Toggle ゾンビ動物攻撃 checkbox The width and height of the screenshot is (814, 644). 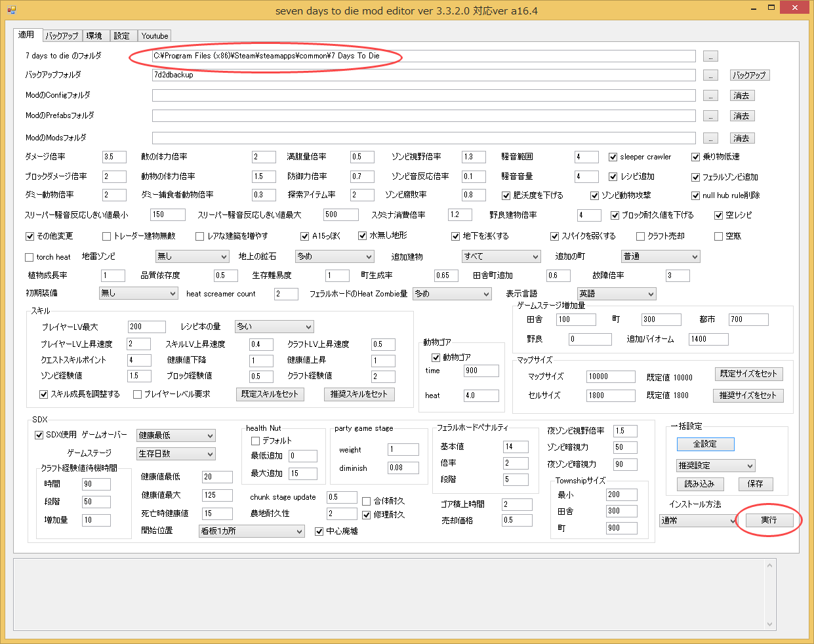click(x=594, y=195)
